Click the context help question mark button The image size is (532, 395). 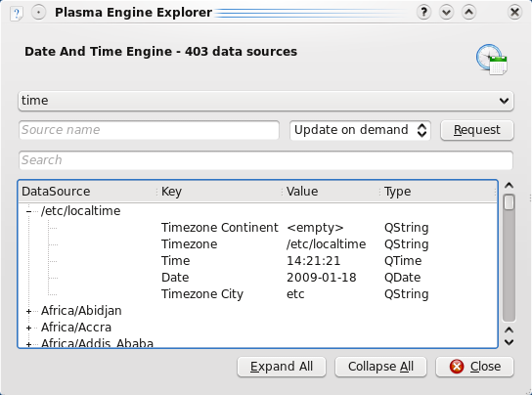(x=423, y=13)
